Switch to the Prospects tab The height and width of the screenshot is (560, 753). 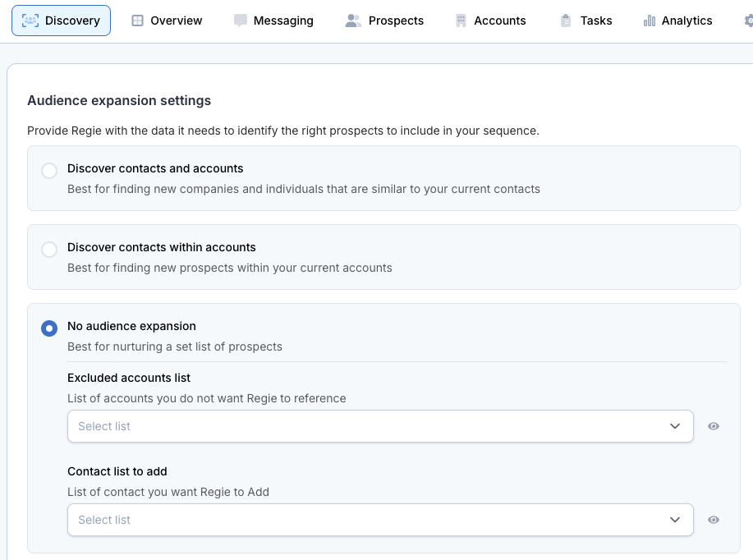coord(384,20)
